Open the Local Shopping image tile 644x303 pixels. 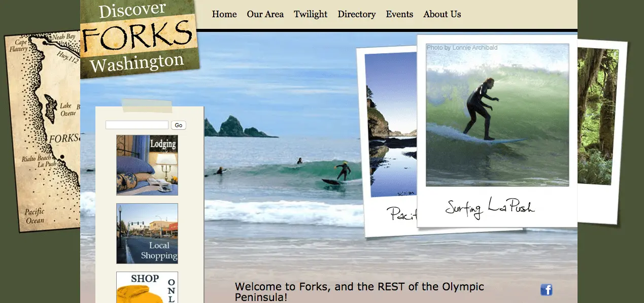point(147,234)
